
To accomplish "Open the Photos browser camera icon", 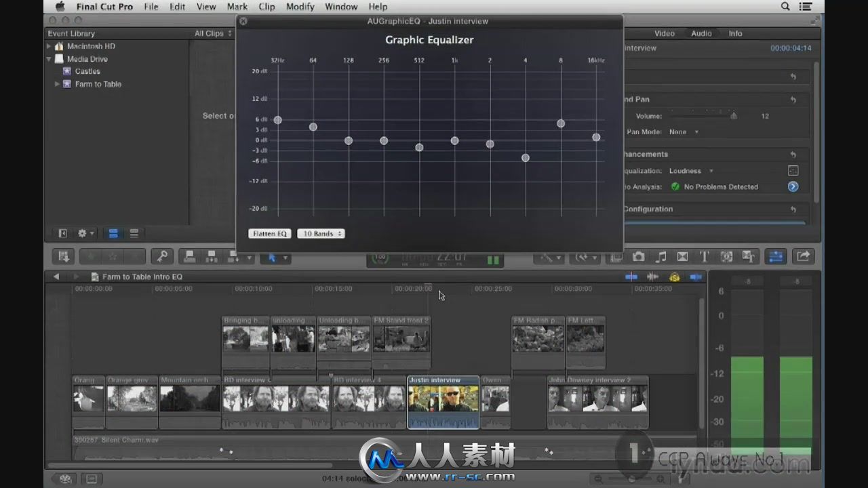I will pos(638,256).
